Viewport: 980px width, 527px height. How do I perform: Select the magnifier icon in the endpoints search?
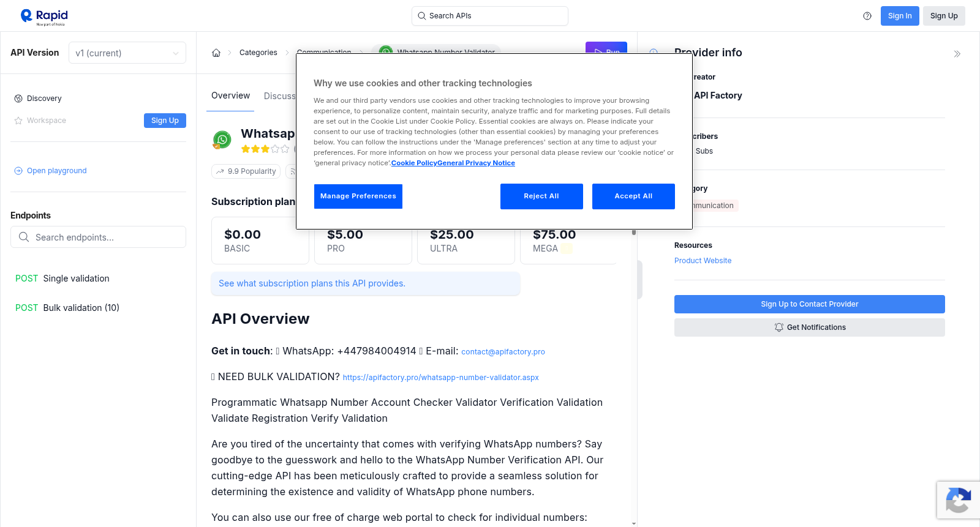tap(24, 237)
